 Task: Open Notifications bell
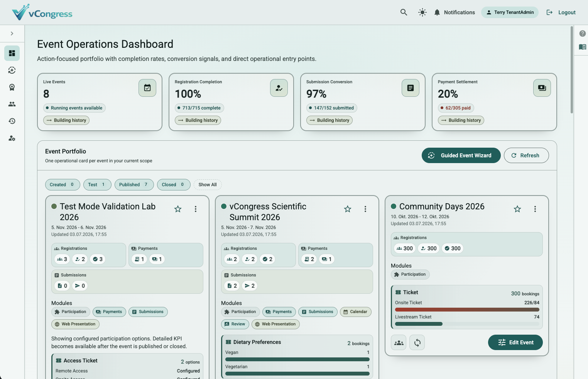pyautogui.click(x=455, y=12)
